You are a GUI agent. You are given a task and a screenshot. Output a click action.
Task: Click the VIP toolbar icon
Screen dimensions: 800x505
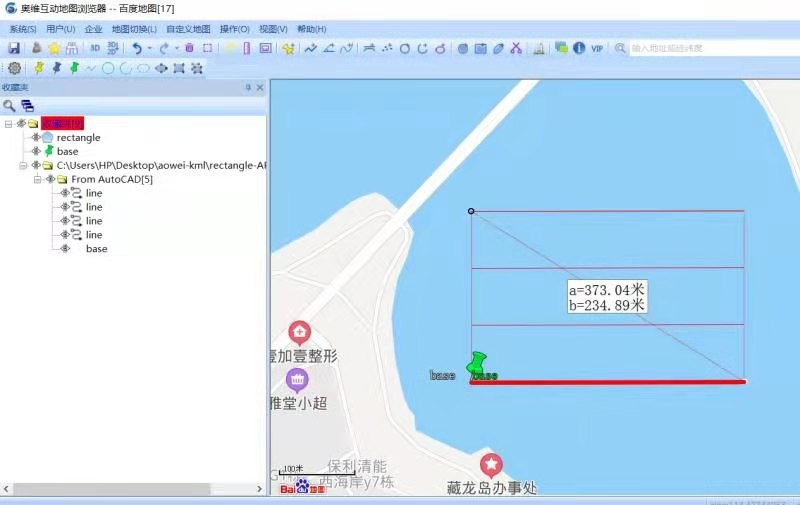tap(597, 48)
